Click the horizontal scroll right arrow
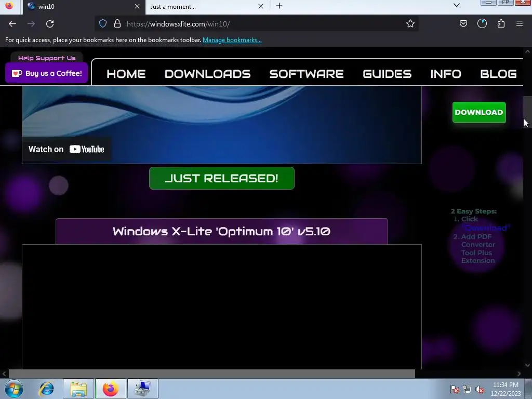Screen dimensions: 532x399 coord(519,374)
